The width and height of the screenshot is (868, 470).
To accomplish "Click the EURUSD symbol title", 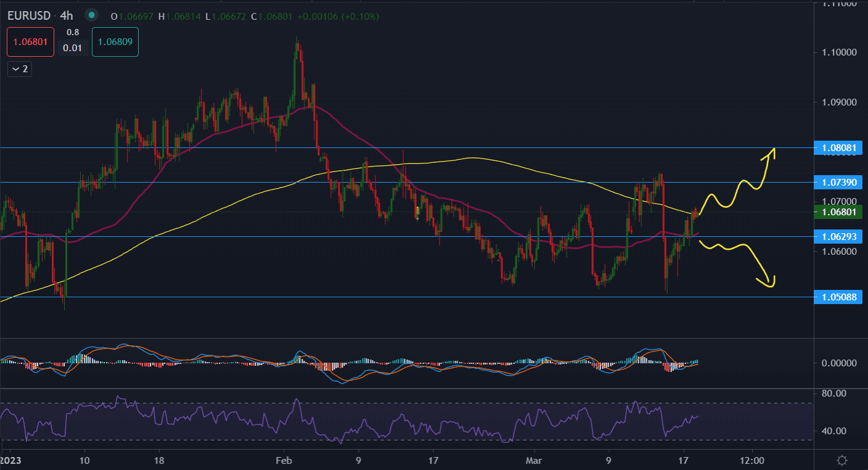I will (29, 15).
